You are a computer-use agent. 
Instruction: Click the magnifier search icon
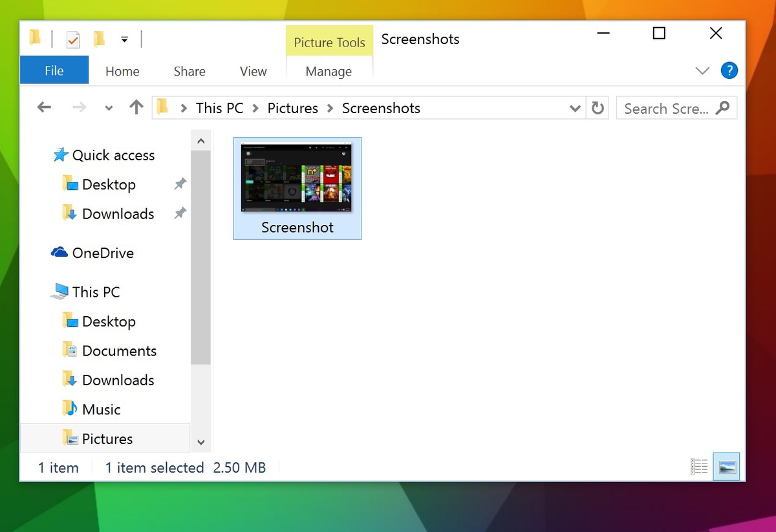(723, 107)
